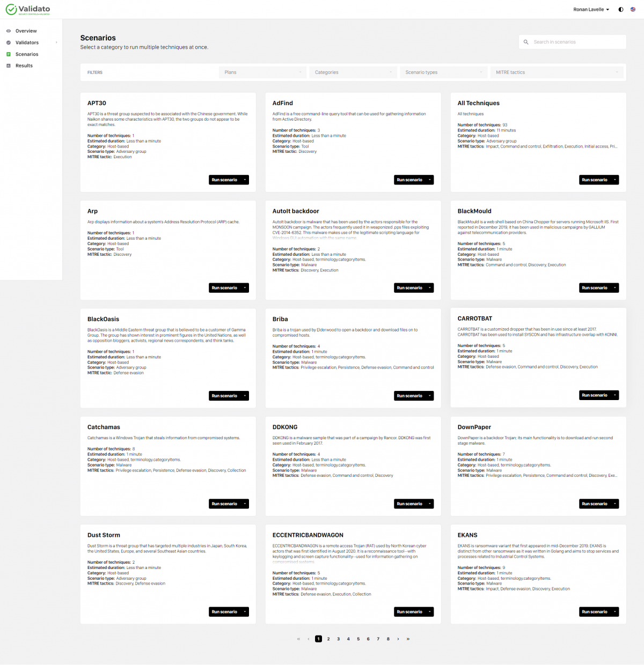The height and width of the screenshot is (665, 644).
Task: Open the Results menu item
Action: 24,66
